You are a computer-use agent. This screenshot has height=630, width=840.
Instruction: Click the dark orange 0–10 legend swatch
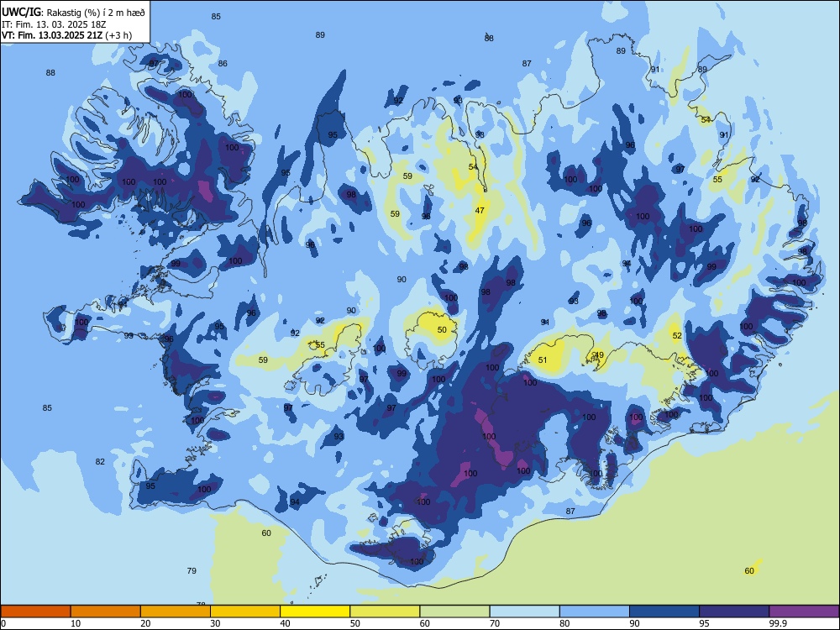[35, 612]
